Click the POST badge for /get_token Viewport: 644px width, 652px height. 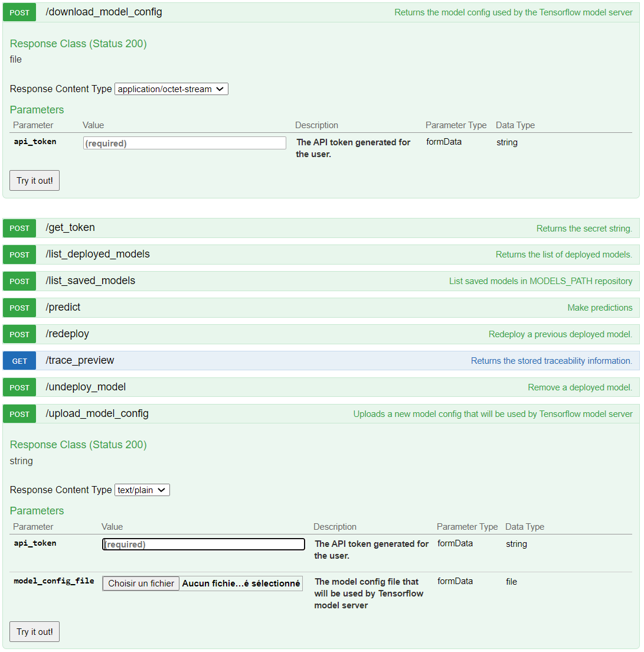pos(19,229)
